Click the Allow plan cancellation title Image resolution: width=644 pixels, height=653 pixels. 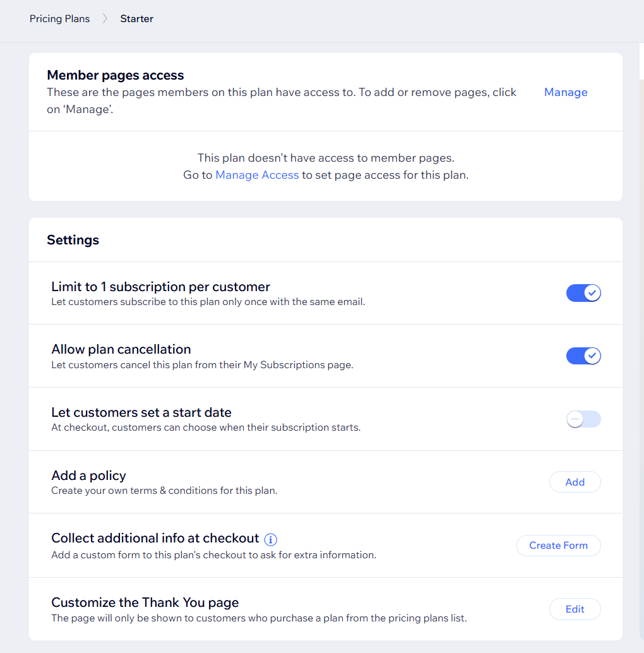coord(121,349)
